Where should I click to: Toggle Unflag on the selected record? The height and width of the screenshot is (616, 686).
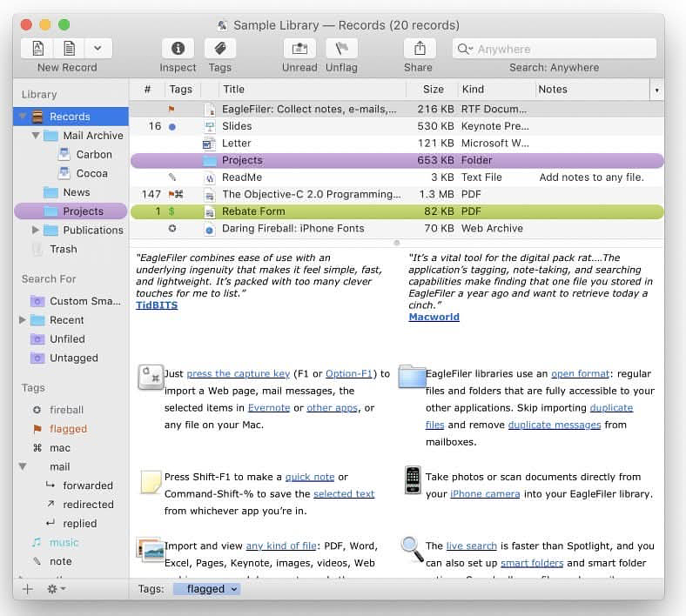(341, 49)
